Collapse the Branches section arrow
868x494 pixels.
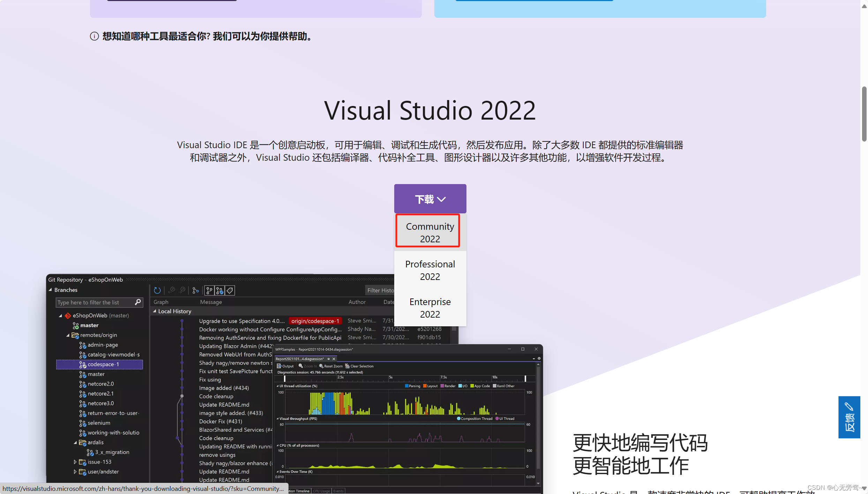click(51, 290)
